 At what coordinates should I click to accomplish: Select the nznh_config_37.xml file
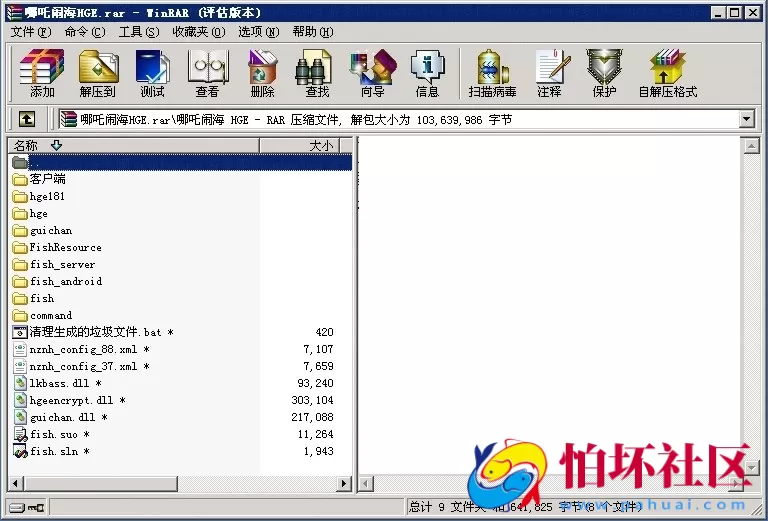[81, 366]
